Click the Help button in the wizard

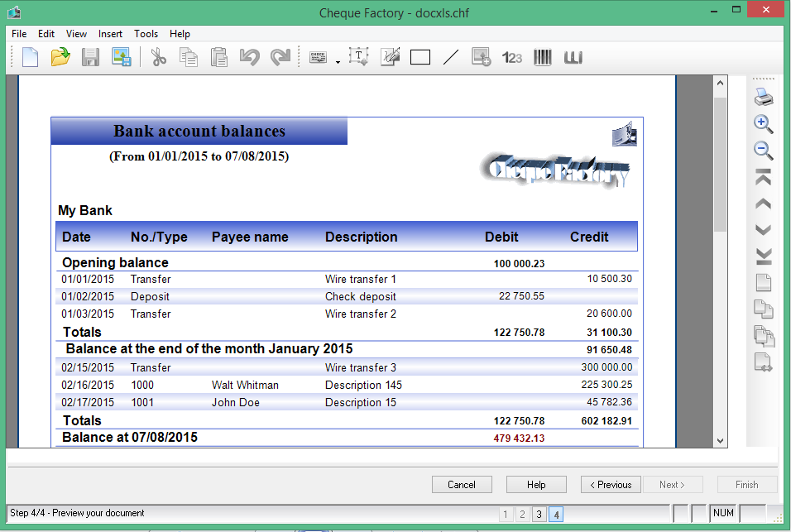(536, 485)
